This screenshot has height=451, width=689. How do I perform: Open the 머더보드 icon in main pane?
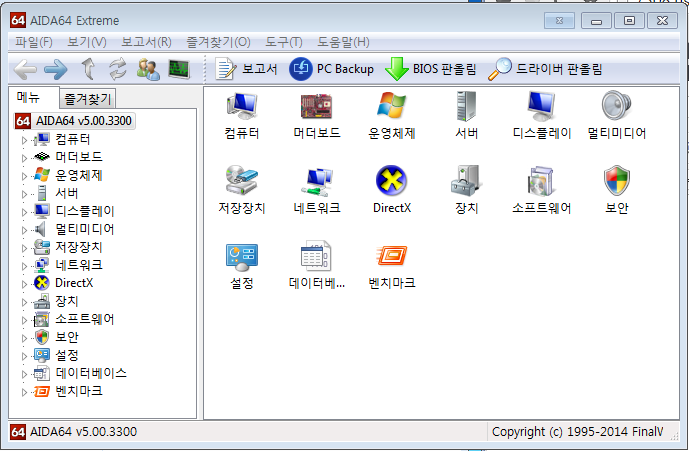tap(316, 106)
